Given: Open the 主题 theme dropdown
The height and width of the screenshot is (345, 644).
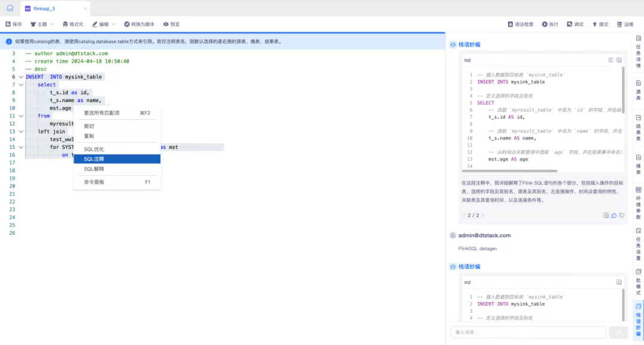Looking at the screenshot, I should click(x=42, y=24).
